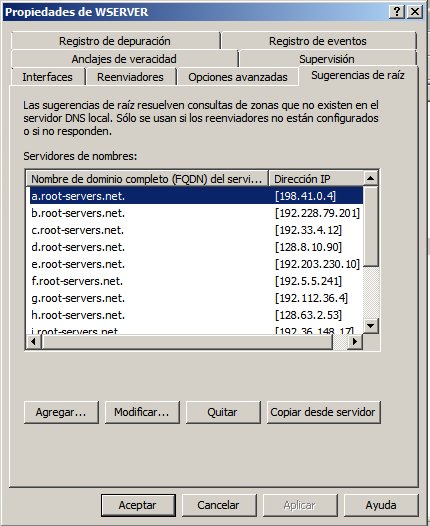Switch to Opciones avanzadas tab
Screen dimensions: 430x526
click(238, 77)
